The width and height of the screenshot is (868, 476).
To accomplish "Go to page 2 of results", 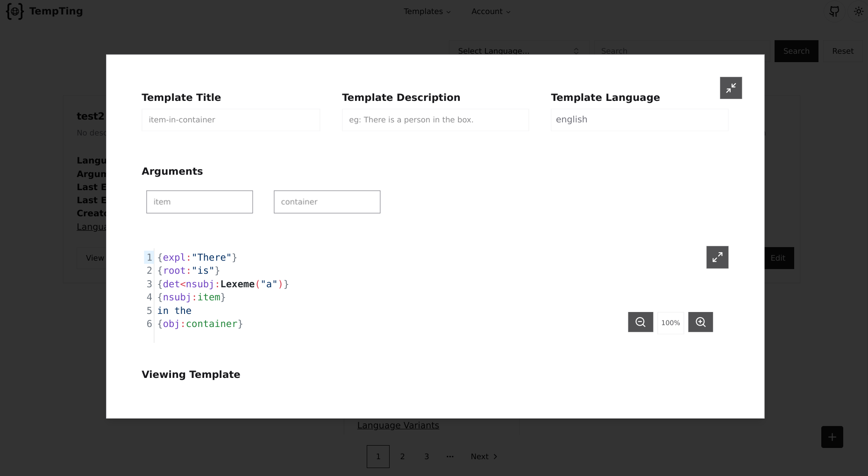I will 402,457.
